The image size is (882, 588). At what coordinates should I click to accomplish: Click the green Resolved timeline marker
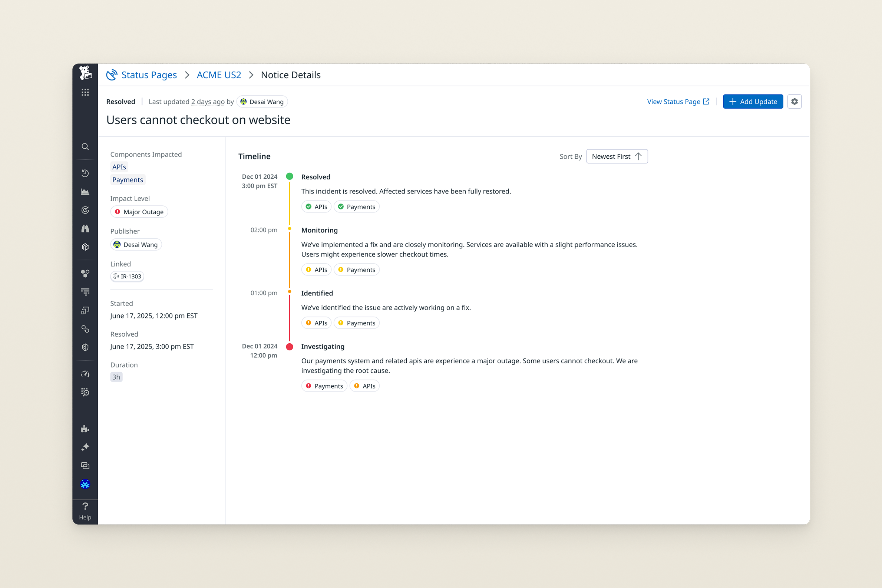point(290,176)
